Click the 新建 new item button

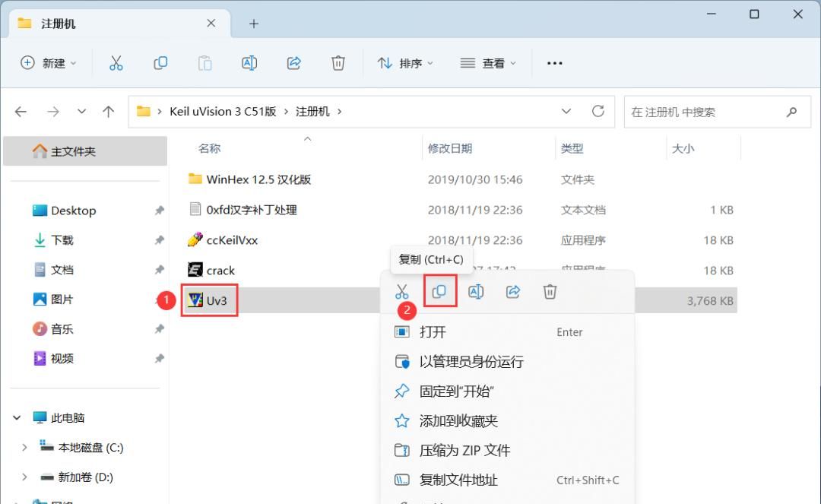(48, 63)
